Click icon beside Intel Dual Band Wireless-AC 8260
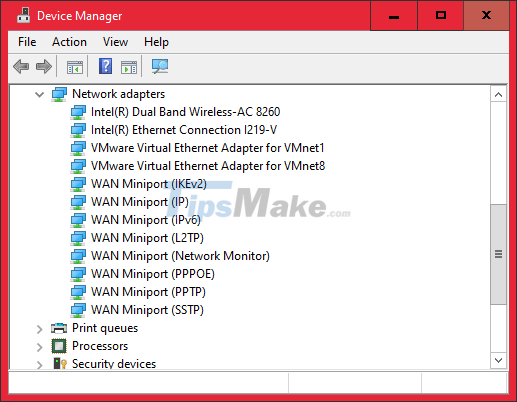The height and width of the screenshot is (402, 517). (x=78, y=112)
